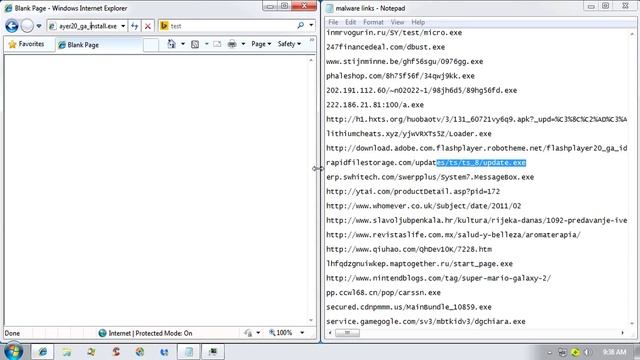
Task: Click Notepad vertical scrollbar up arrow
Action: click(632, 34)
